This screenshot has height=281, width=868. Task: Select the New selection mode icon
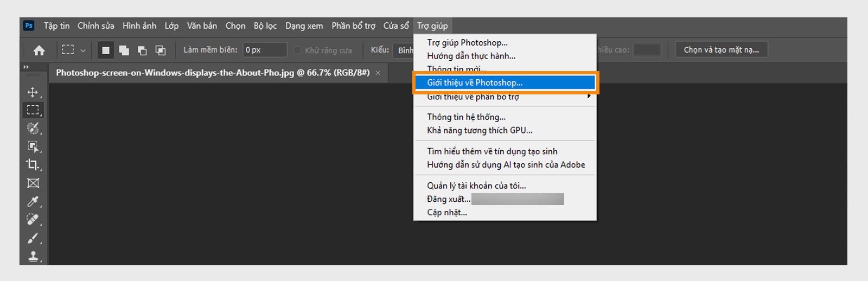[x=106, y=50]
